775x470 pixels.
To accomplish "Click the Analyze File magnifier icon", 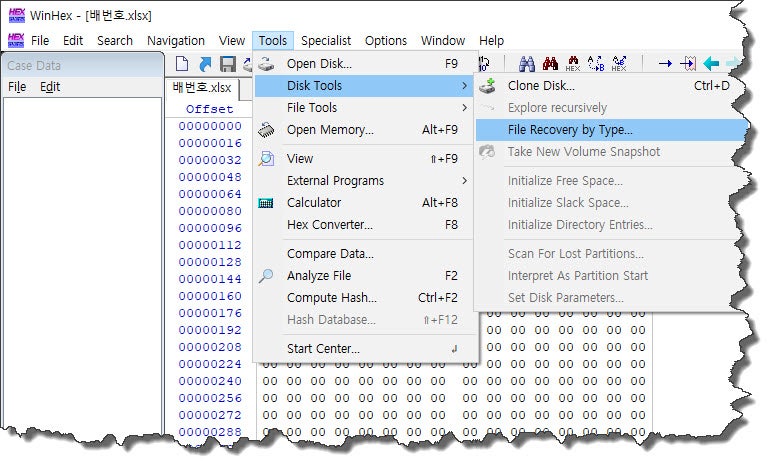I will tap(266, 276).
